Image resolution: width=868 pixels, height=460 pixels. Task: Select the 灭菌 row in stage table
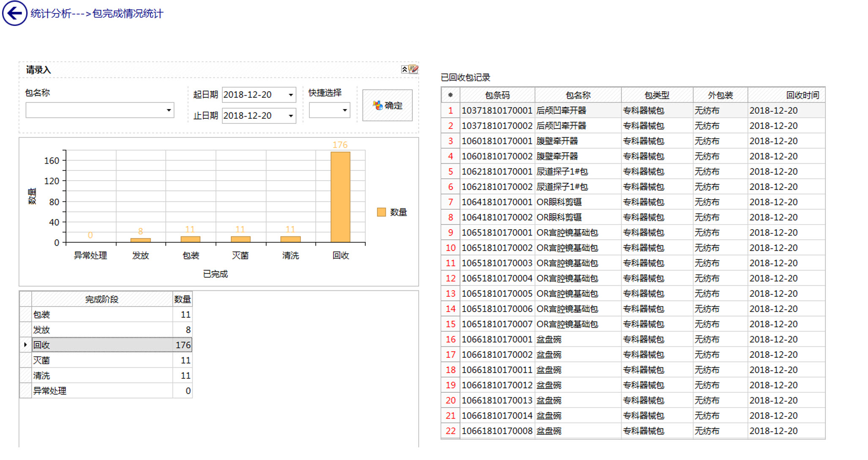pyautogui.click(x=101, y=360)
